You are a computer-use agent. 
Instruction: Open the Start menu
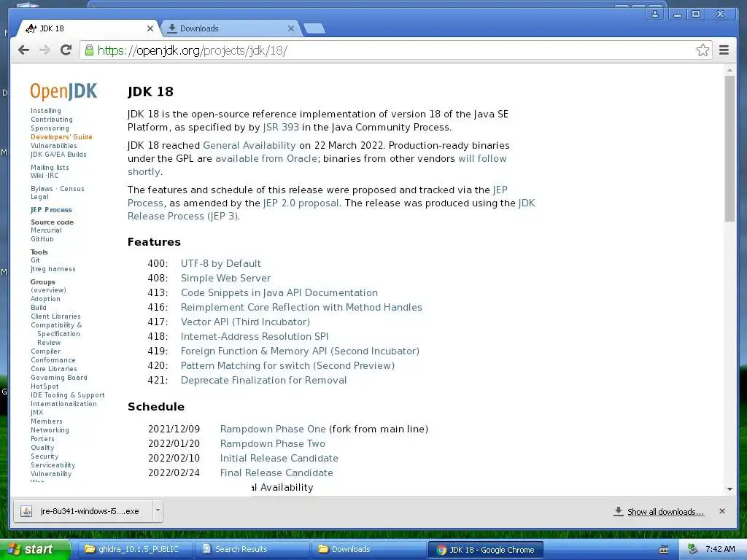[x=34, y=549]
